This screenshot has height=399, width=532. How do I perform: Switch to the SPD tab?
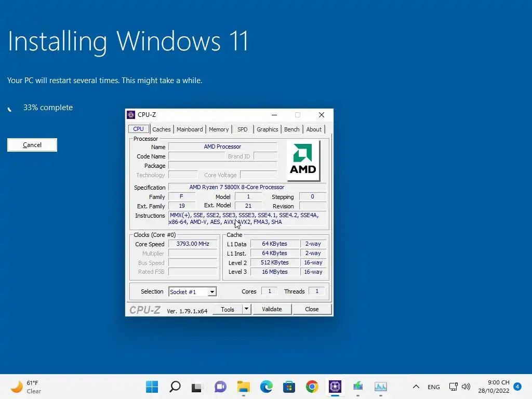coord(242,129)
